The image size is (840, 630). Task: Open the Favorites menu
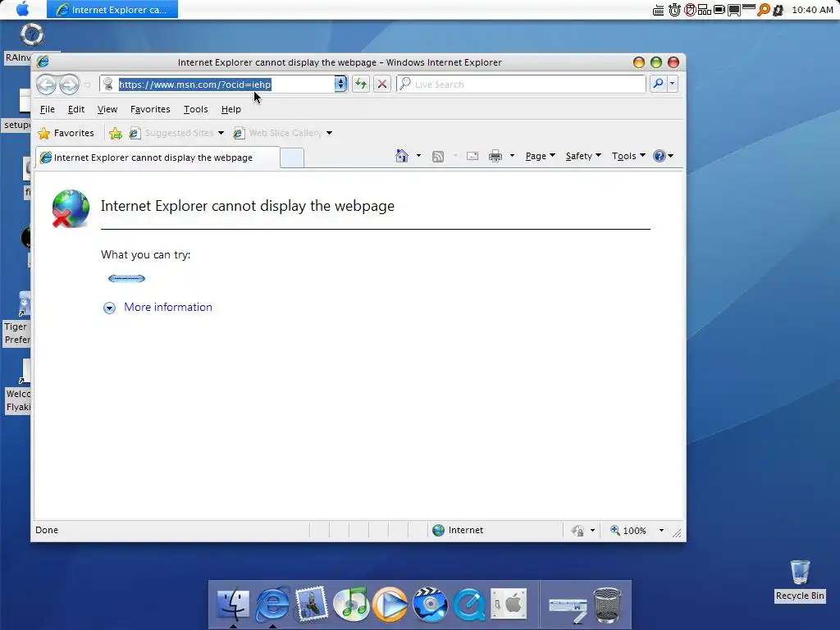[x=150, y=109]
